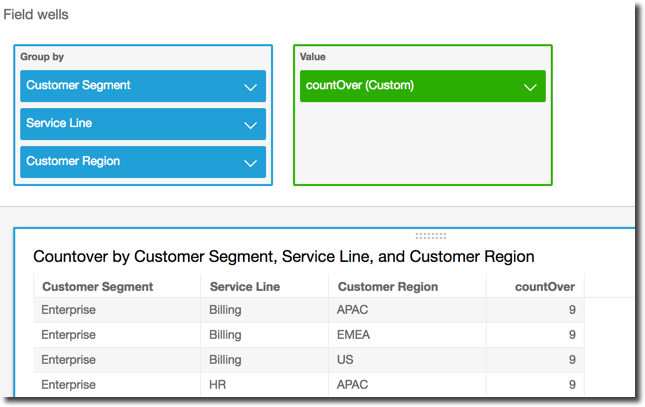Viewport: 645px width, 407px height.
Task: Expand the Customer Region field well chevron
Action: coord(250,163)
